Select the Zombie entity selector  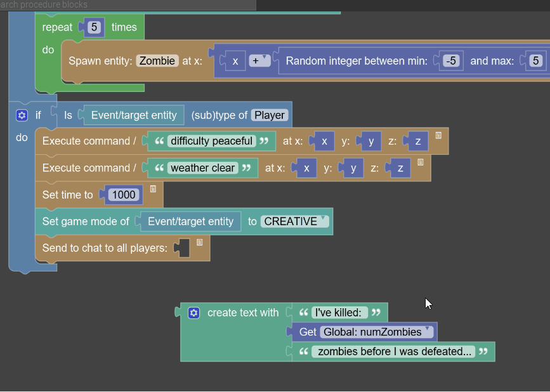(157, 61)
